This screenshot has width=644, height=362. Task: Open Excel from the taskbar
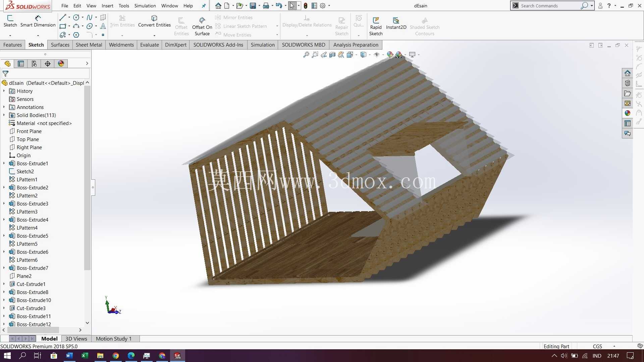tap(85, 356)
